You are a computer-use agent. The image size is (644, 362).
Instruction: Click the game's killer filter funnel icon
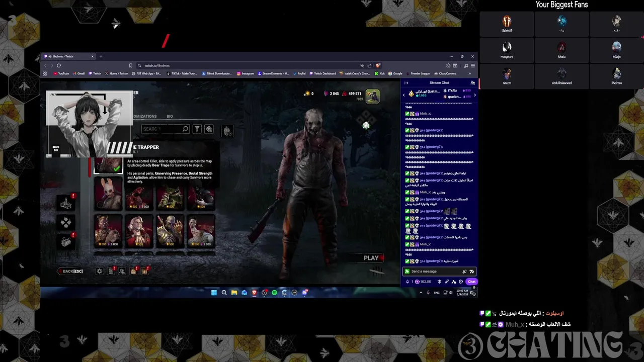(197, 129)
